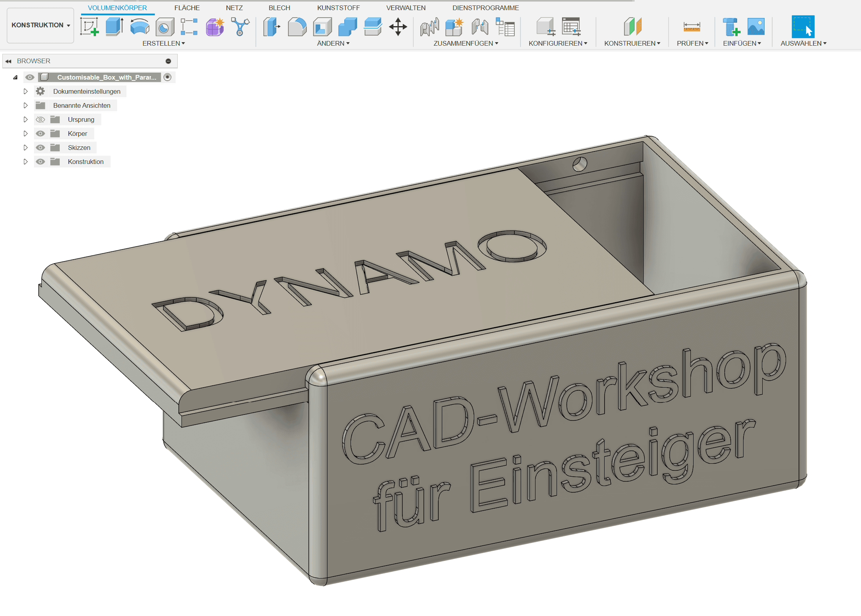Hide the Körper folder with its eye toggle
This screenshot has width=861, height=616.
(40, 133)
